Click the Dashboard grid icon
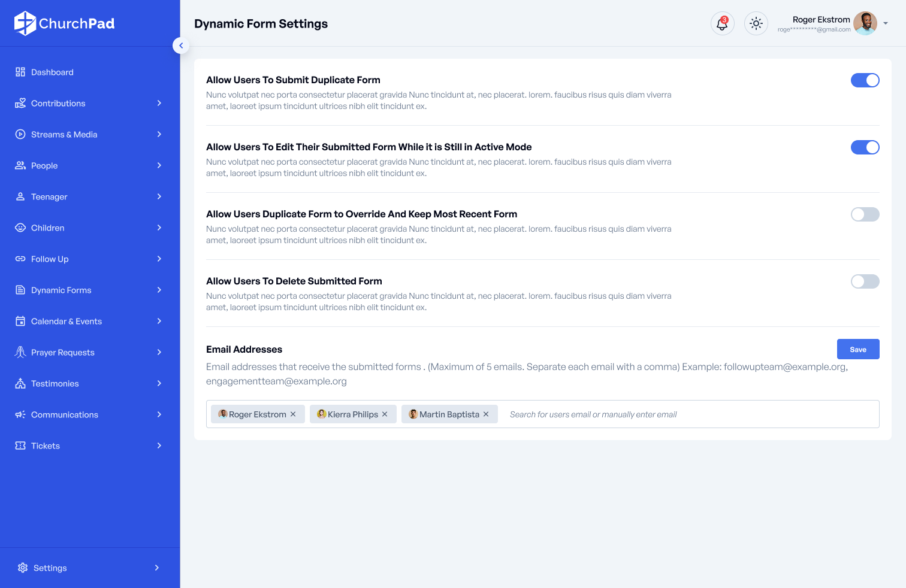The height and width of the screenshot is (588, 906). (20, 72)
